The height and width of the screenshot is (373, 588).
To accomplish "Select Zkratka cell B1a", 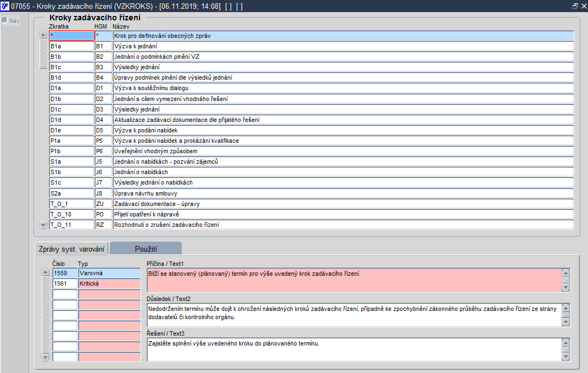I will [71, 46].
